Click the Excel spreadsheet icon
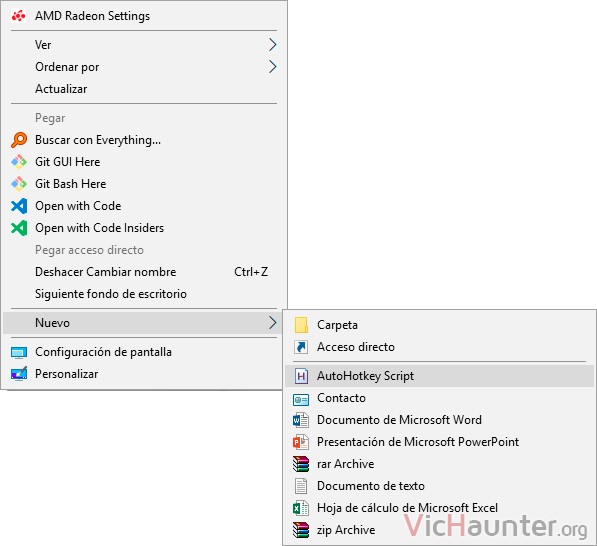Screen dimensions: 597x546 (x=301, y=508)
